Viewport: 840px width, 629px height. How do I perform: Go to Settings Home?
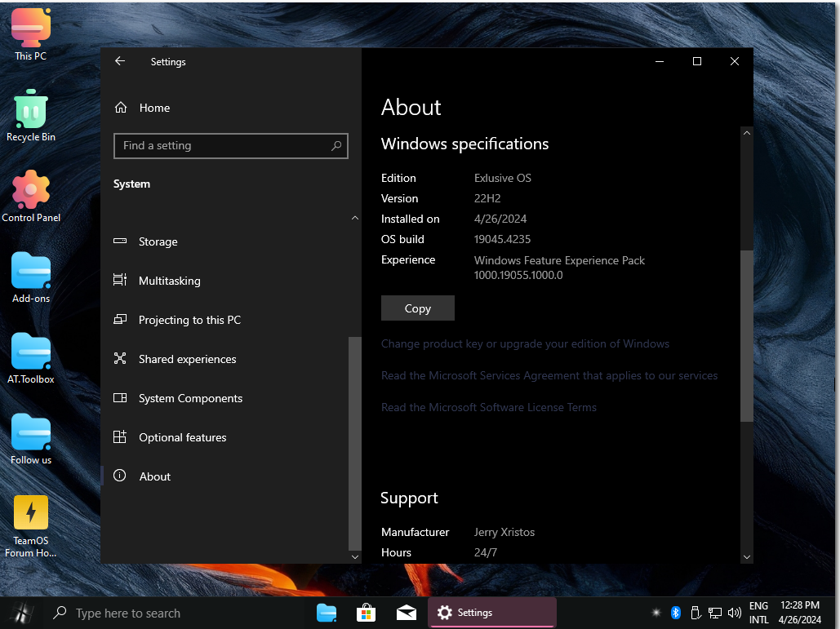pos(154,108)
